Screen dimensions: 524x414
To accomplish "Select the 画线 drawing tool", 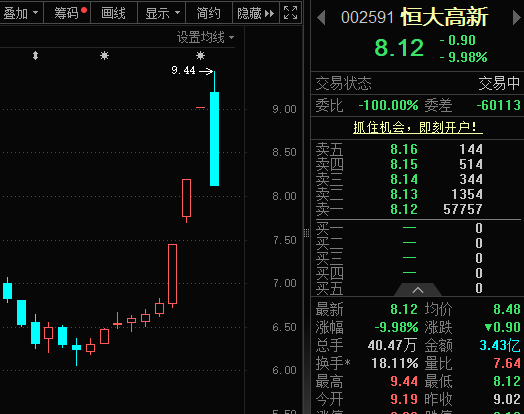I will point(113,13).
